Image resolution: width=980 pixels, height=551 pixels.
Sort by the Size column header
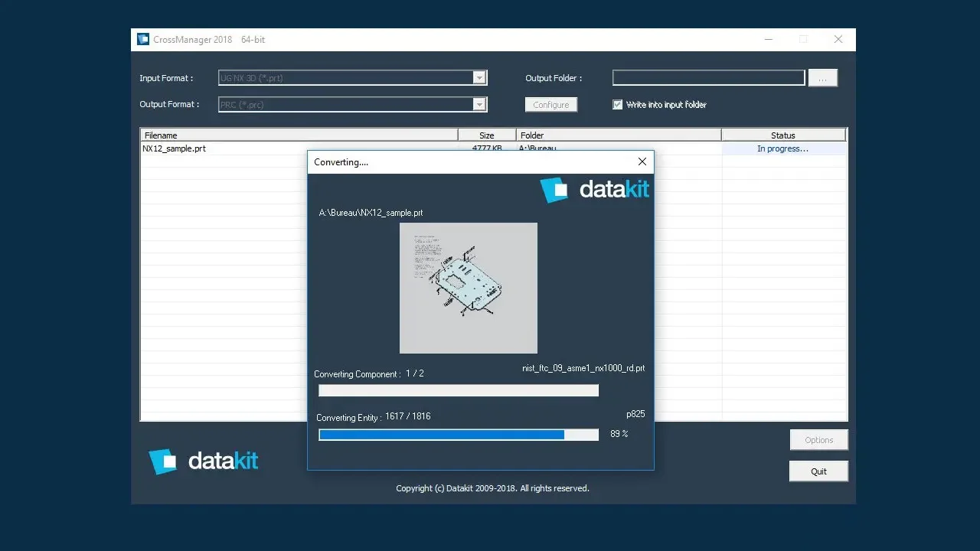(487, 135)
